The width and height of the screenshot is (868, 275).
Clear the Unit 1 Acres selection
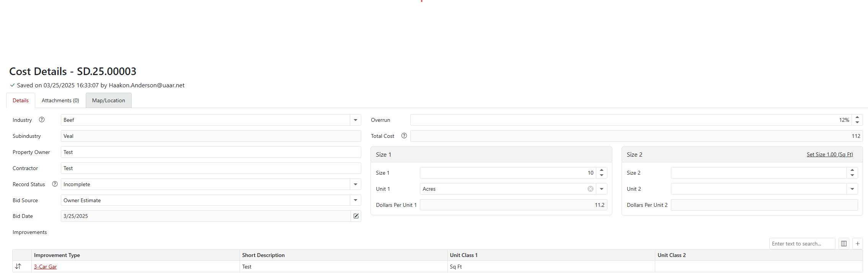pos(590,189)
